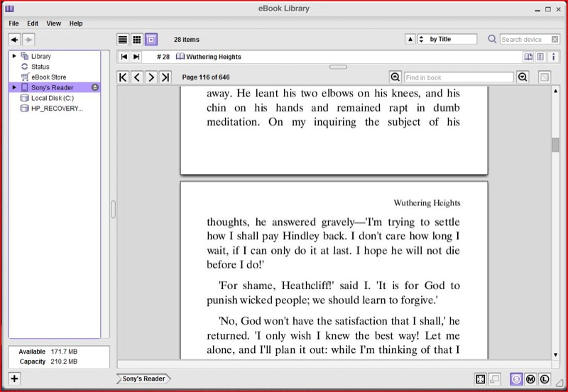Add a new collection with plus button
Viewport: 568px width, 392px height.
(14, 379)
